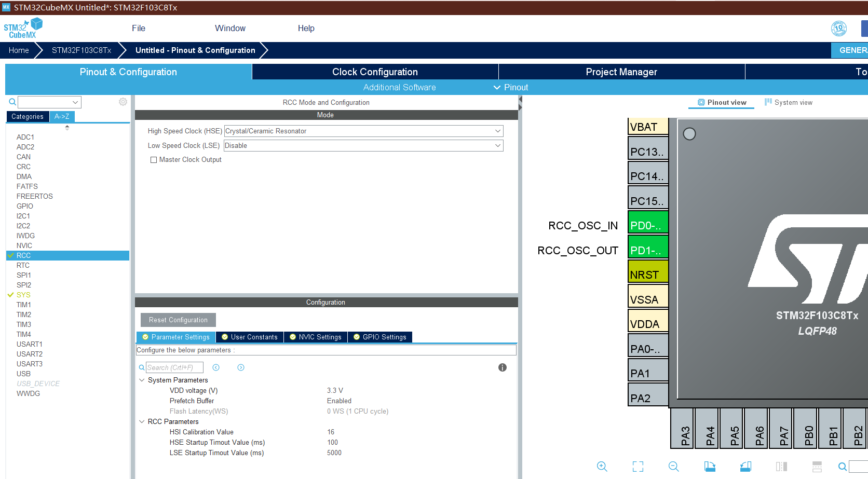Viewport: 868px width, 479px height.
Task: Open the peripheral search combo box
Action: 49,102
